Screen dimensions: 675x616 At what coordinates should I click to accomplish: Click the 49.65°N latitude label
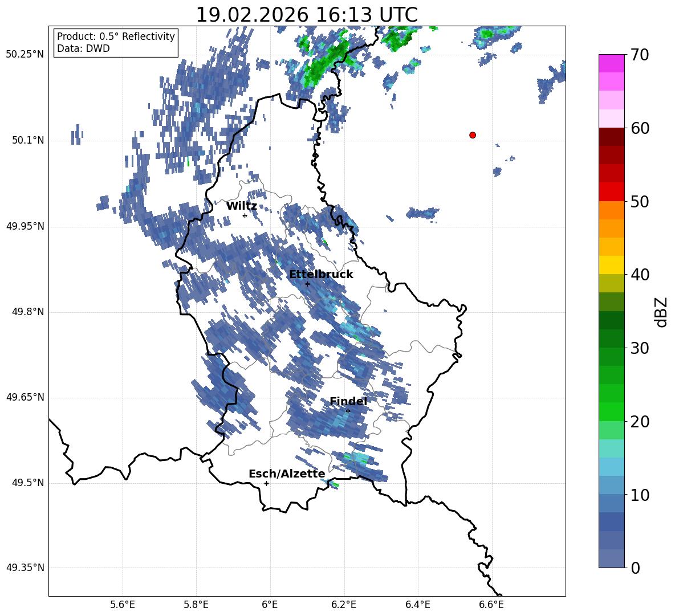tap(25, 397)
